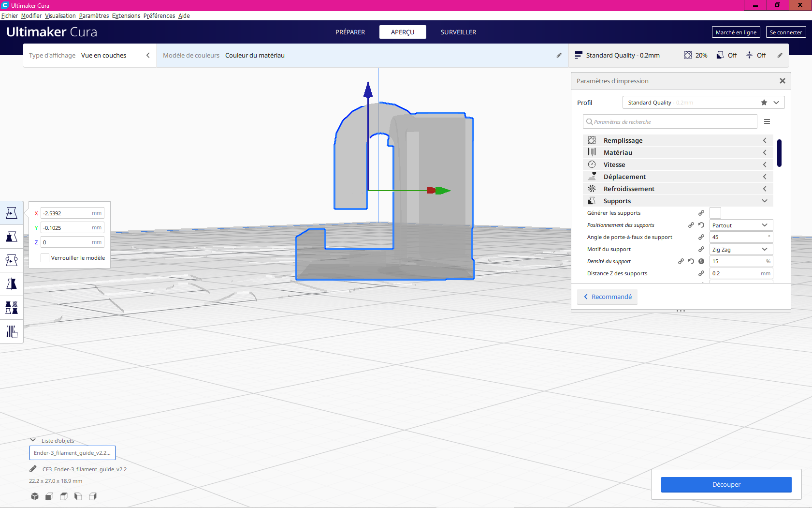812x508 pixels.
Task: Select the Rotate tool in left toolbar
Action: (12, 260)
